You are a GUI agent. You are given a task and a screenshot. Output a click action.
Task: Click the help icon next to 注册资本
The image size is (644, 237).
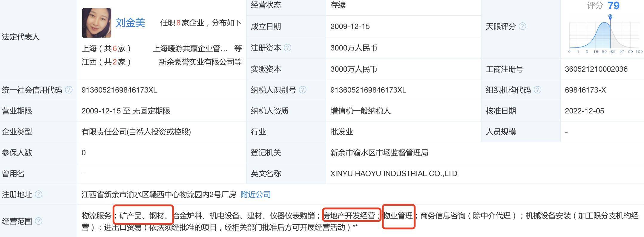tap(287, 48)
